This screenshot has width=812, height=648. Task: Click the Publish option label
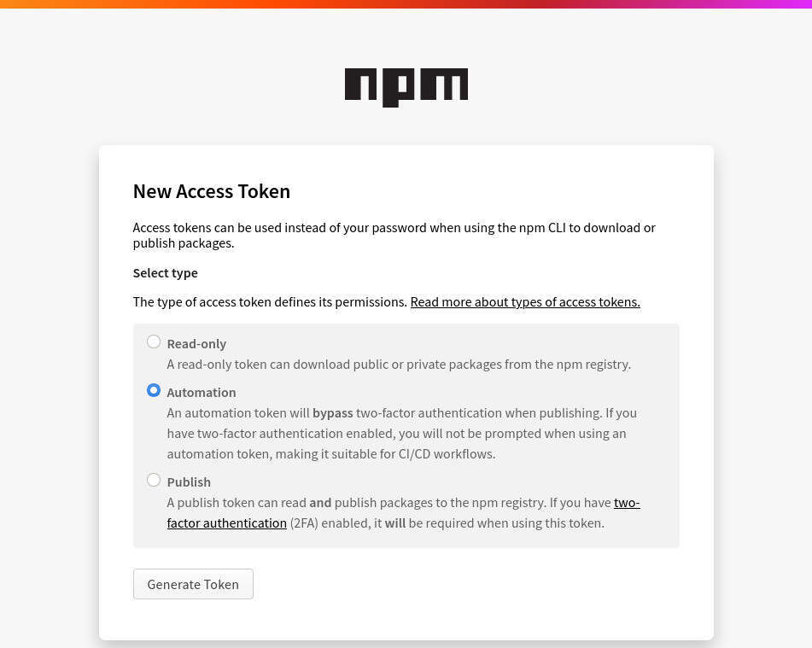189,482
